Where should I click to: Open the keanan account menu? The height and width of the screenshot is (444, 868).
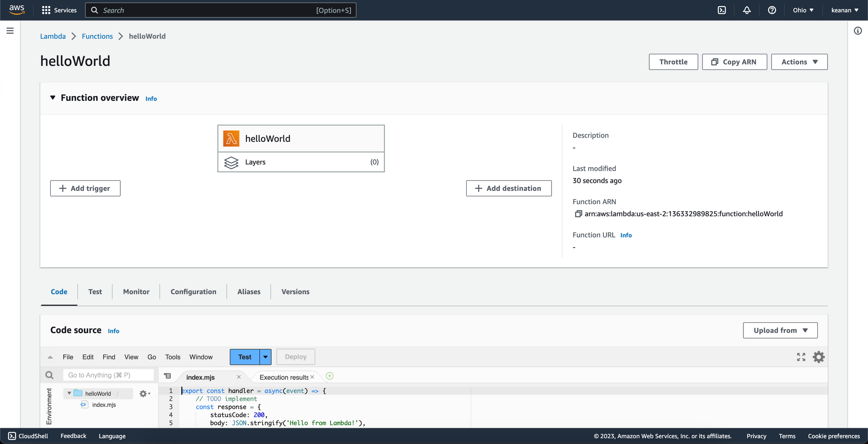coord(845,10)
